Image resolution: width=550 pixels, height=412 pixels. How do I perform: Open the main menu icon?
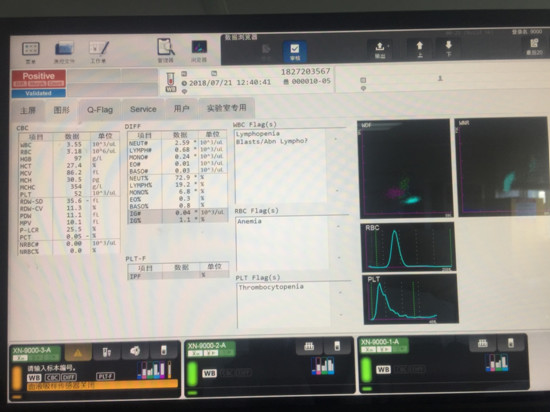31,49
